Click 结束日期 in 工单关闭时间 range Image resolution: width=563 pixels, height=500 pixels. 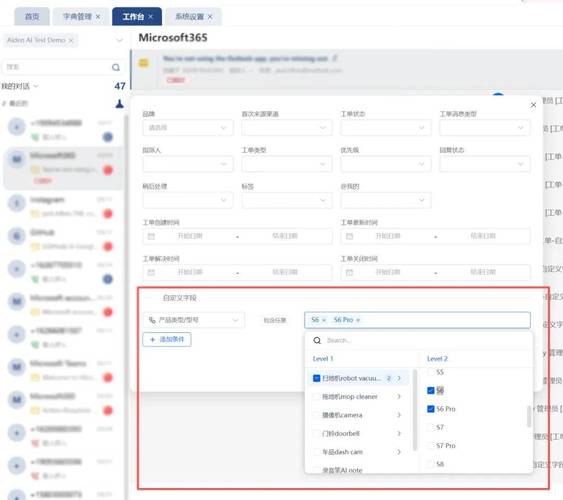(483, 272)
